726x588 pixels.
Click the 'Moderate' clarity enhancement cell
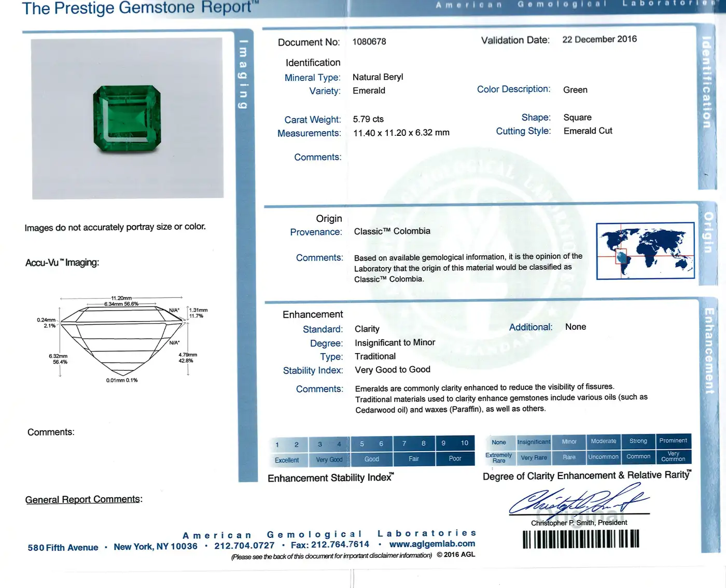604,441
